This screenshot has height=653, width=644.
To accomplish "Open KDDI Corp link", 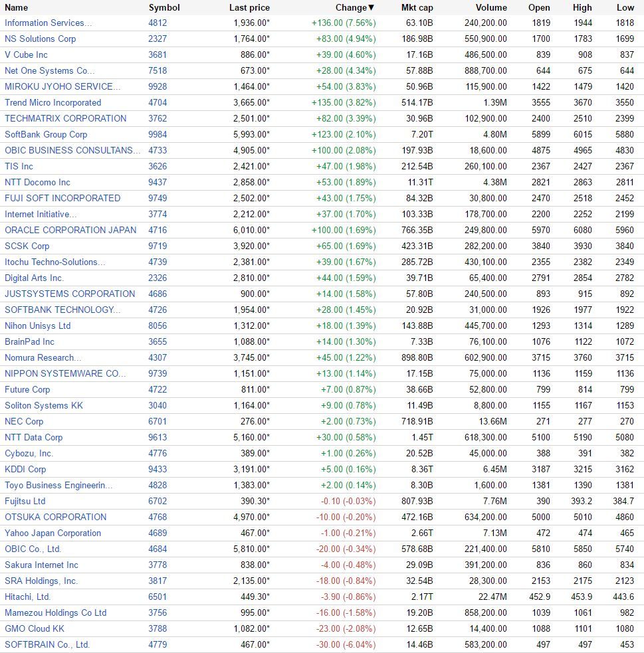I will coord(25,470).
